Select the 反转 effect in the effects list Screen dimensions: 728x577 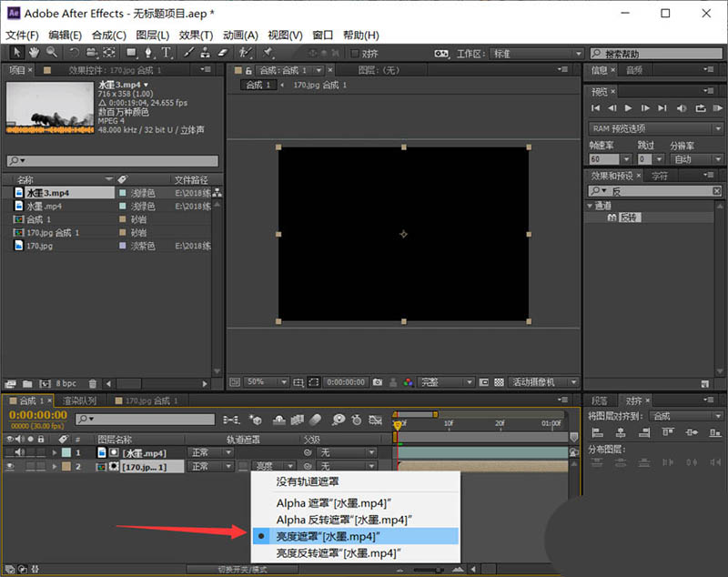coord(629,218)
